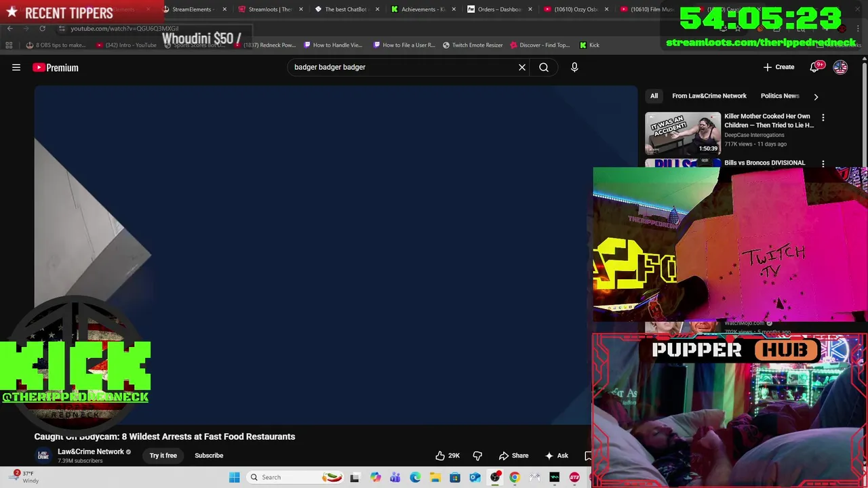
Task: Share the video via Share button
Action: click(x=513, y=455)
